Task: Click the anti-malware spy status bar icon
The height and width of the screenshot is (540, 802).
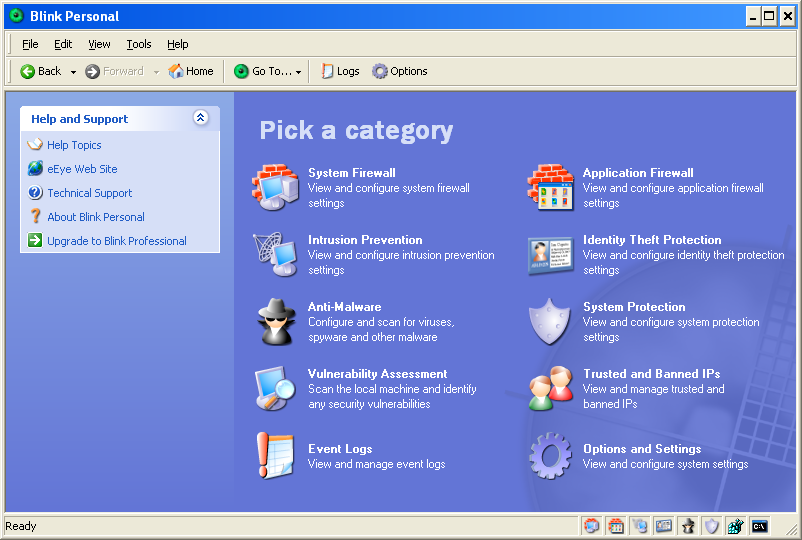Action: pyautogui.click(x=688, y=526)
